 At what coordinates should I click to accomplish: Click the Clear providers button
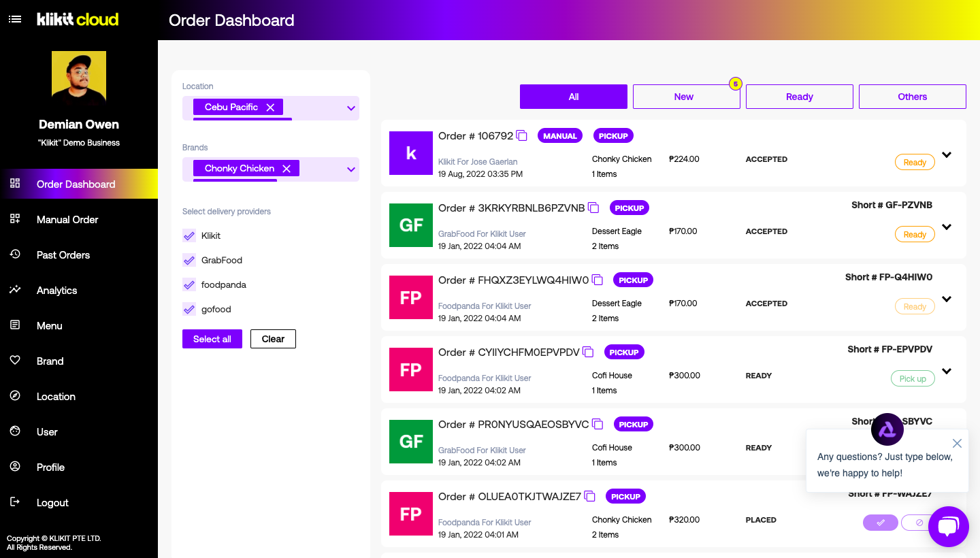273,339
